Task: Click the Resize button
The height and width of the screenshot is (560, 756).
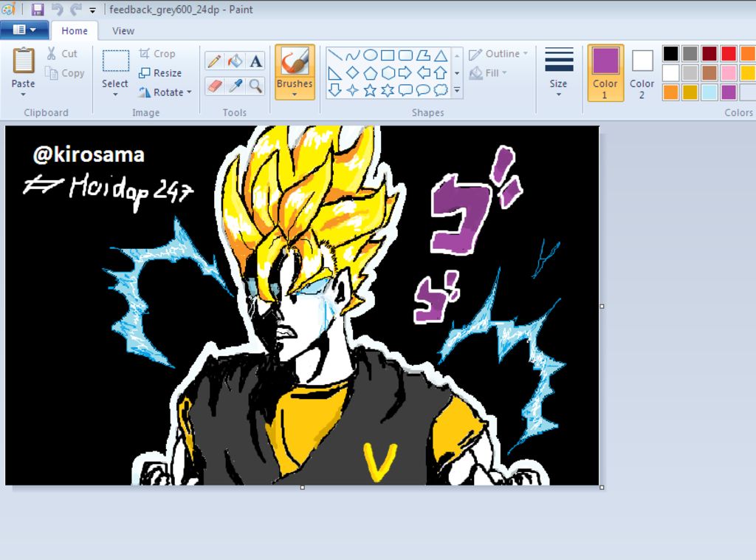Action: click(x=160, y=73)
